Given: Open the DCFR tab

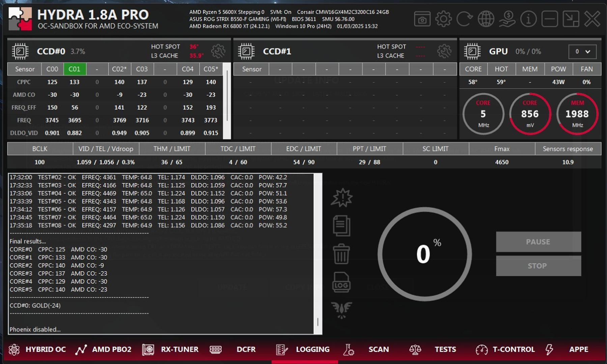Looking at the screenshot, I should click(246, 350).
